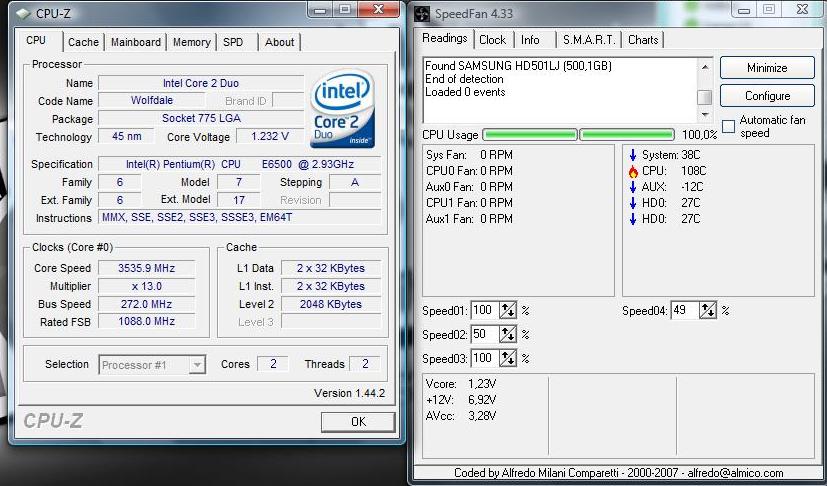Open the About tab in CPU-Z
This screenshot has width=827, height=486.
(279, 42)
